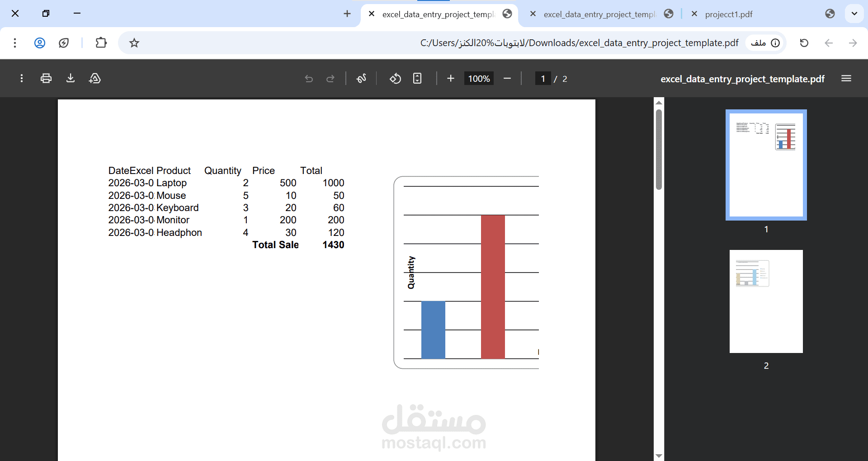Viewport: 868px width, 461px height.
Task: Close the active excel_data_entry tab
Action: point(371,14)
